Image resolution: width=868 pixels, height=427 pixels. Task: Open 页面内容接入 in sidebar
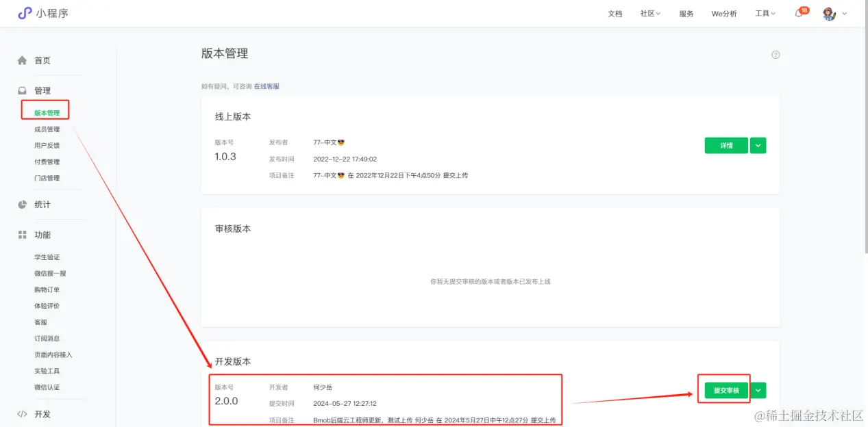53,355
